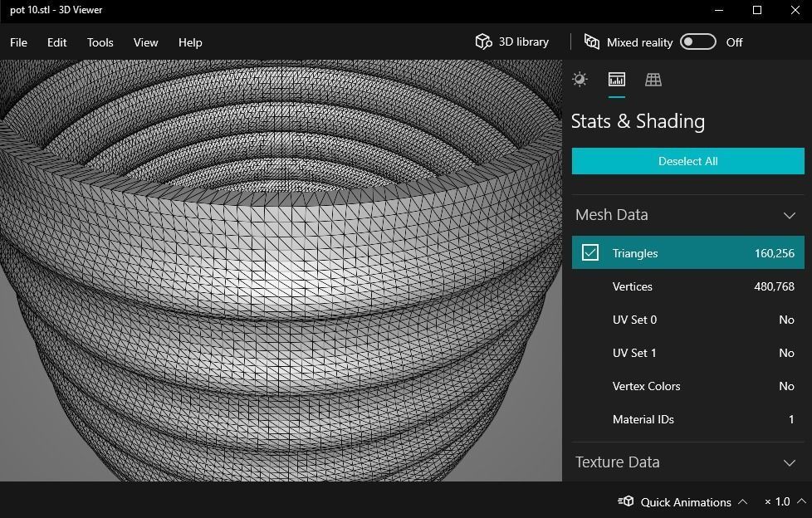Select the Stats & Shading tab icon
The height and width of the screenshot is (518, 812).
(616, 79)
